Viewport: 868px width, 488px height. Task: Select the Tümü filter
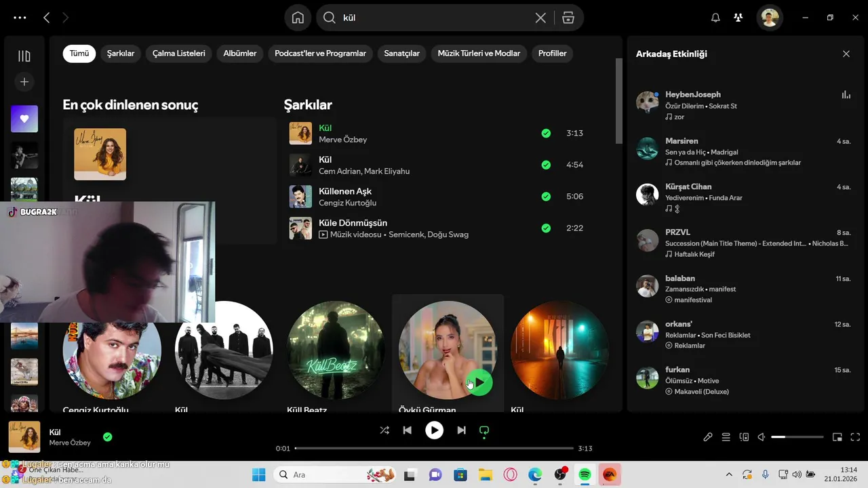coord(79,54)
